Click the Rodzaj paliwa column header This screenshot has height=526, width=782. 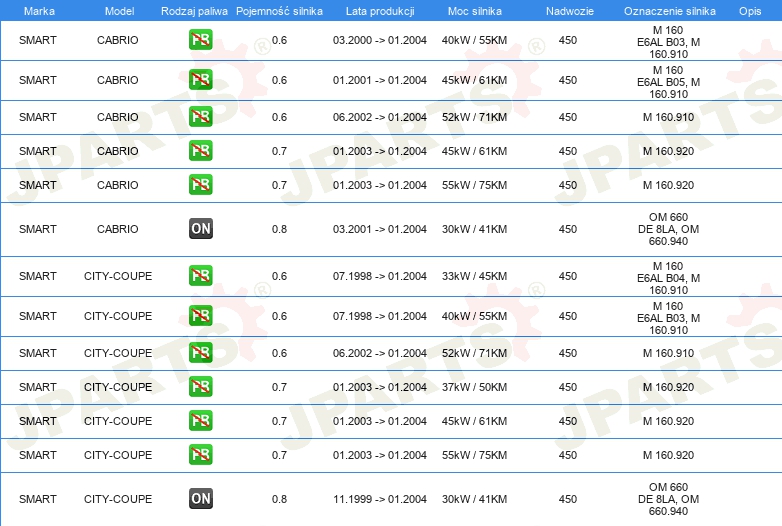[193, 10]
